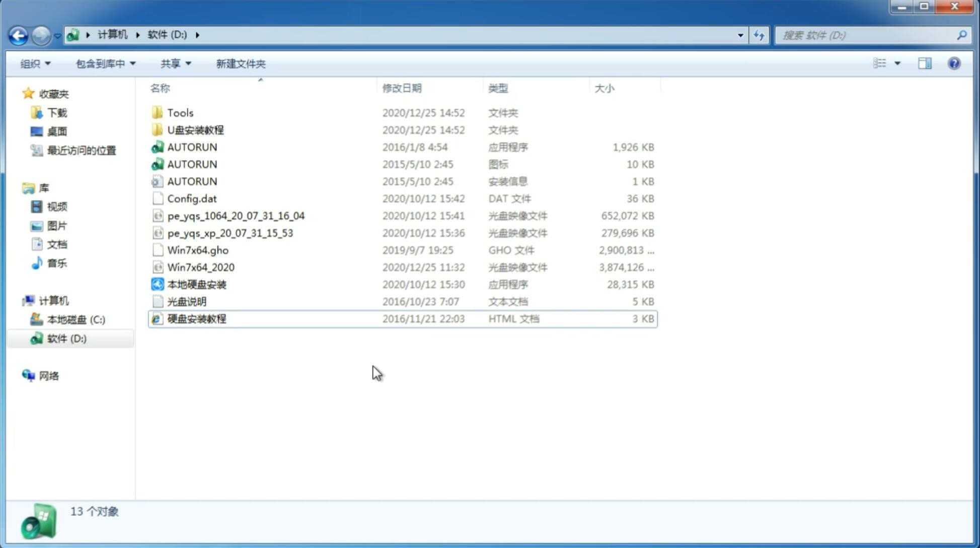Image resolution: width=980 pixels, height=548 pixels.
Task: Open the U盘安装教程 folder
Action: point(195,130)
